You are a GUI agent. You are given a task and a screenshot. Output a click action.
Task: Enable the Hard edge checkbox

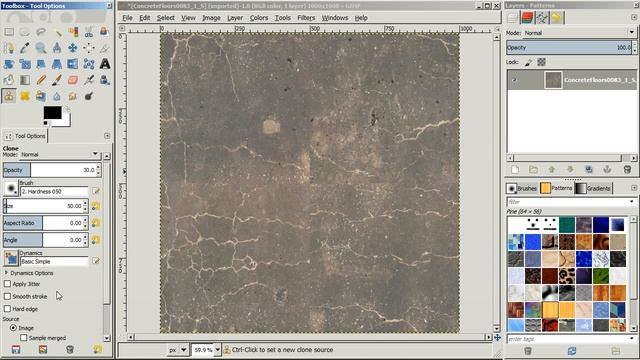(7, 309)
